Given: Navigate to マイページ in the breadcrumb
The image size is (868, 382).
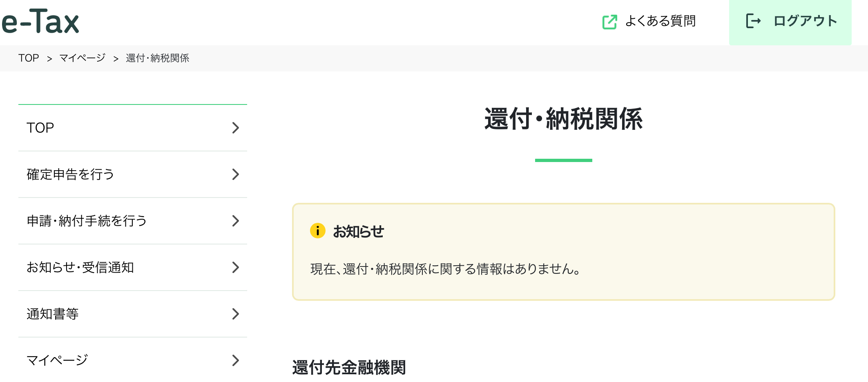Looking at the screenshot, I should click(x=83, y=58).
